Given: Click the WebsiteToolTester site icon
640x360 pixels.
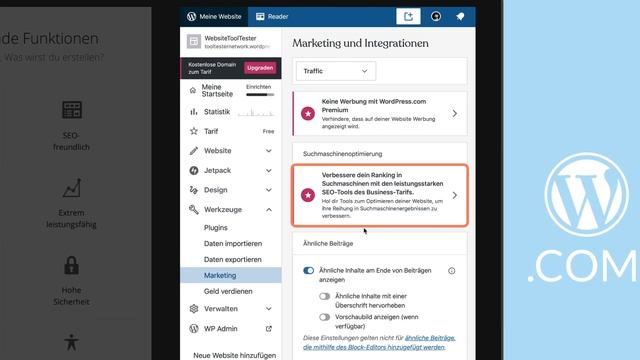Looking at the screenshot, I should point(194,41).
